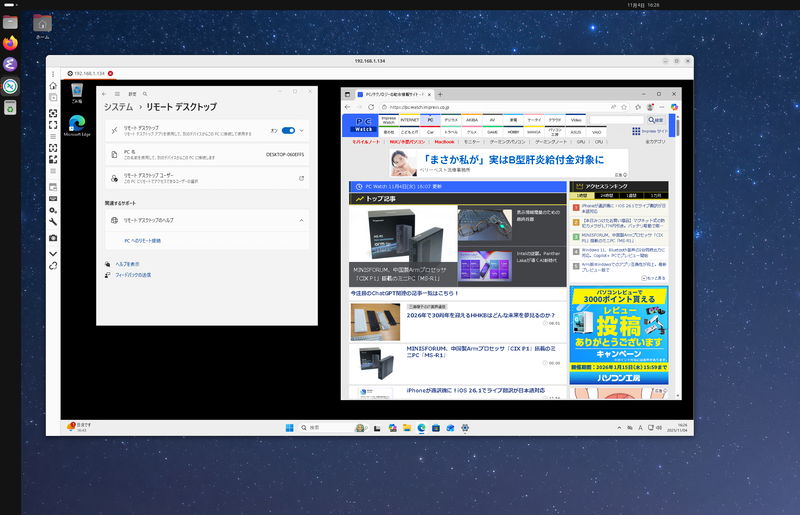This screenshot has width=800, height=515.
Task: Open the Edge profile avatar icon
Action: [650, 107]
